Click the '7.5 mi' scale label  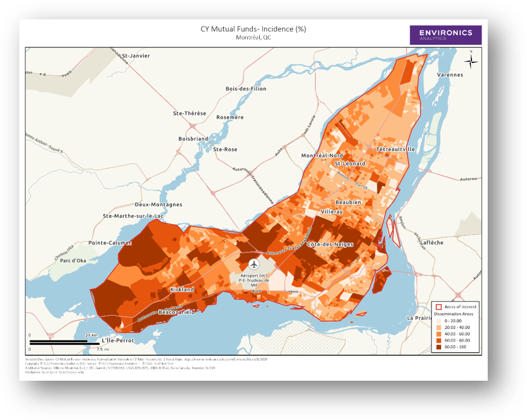pyautogui.click(x=103, y=349)
